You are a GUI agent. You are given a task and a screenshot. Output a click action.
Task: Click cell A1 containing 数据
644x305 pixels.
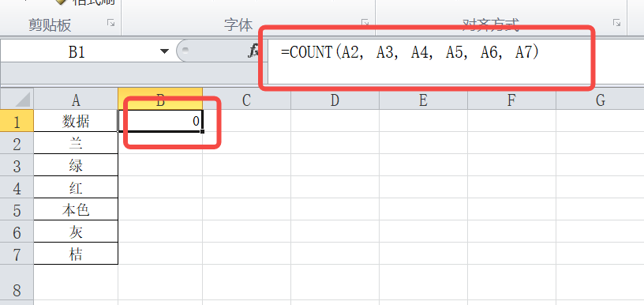tap(76, 121)
